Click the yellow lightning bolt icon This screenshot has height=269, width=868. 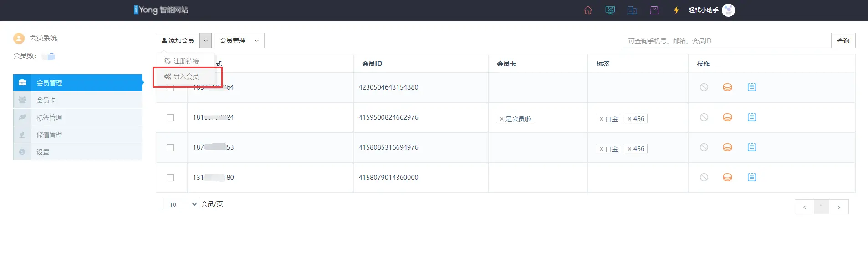coord(676,10)
